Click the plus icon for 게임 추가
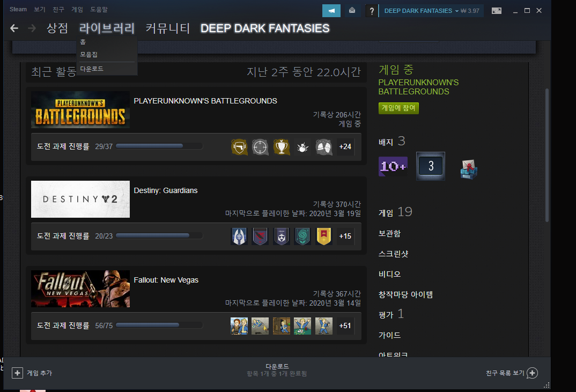576x392 pixels. tap(17, 373)
